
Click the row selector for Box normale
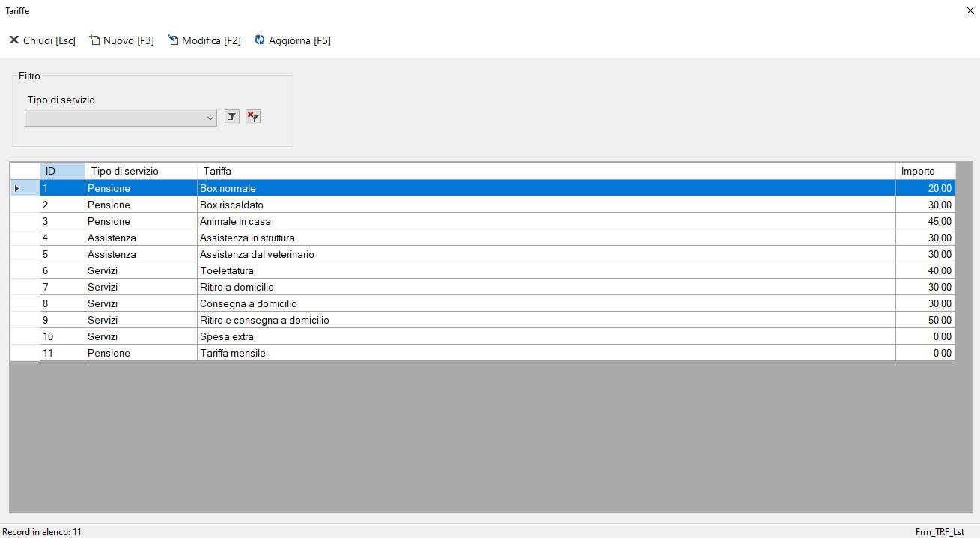25,188
